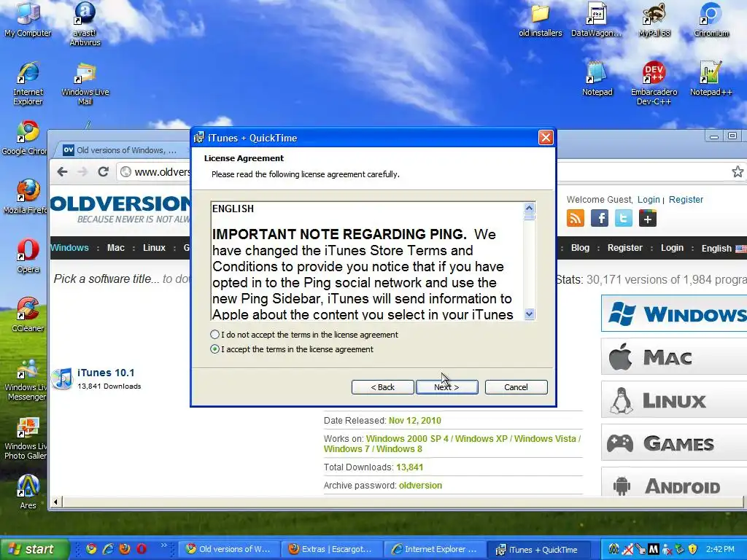Expand the hidden Quick Launch icons chevron
Image resolution: width=747 pixels, height=560 pixels.
coord(164,545)
